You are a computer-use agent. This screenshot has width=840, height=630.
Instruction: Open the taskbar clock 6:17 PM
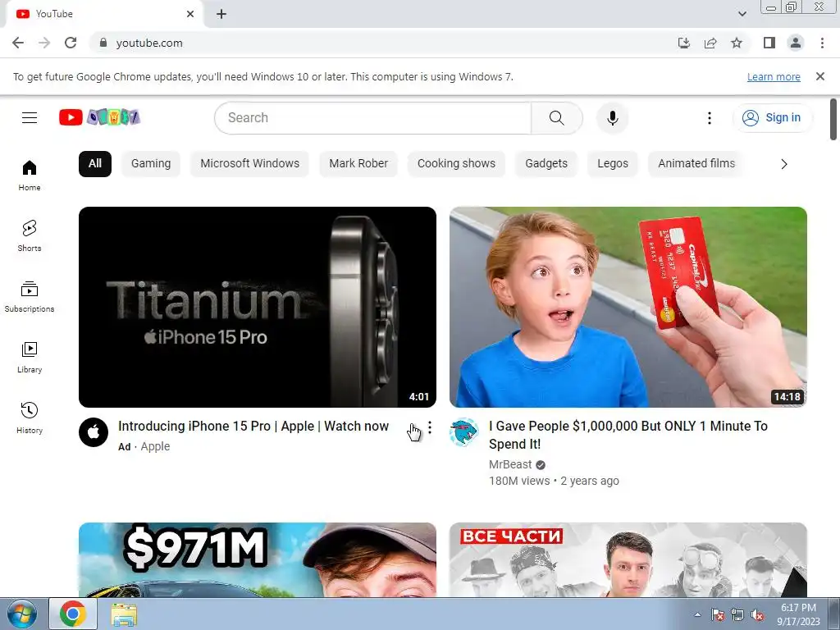coord(798,614)
